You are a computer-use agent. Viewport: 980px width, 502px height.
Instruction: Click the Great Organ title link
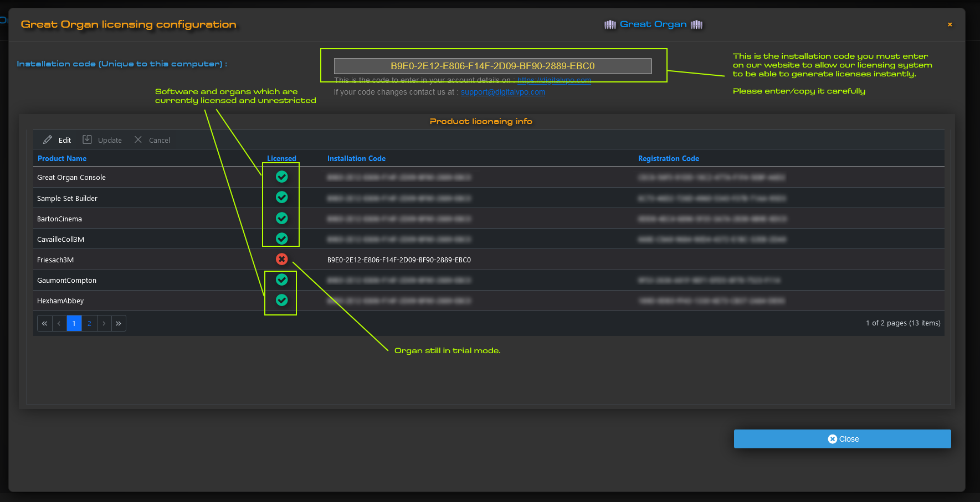tap(653, 24)
